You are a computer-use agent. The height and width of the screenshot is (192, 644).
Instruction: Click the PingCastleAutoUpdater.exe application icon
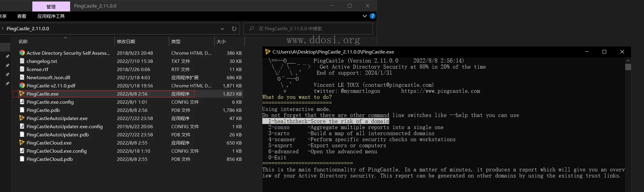click(x=22, y=118)
